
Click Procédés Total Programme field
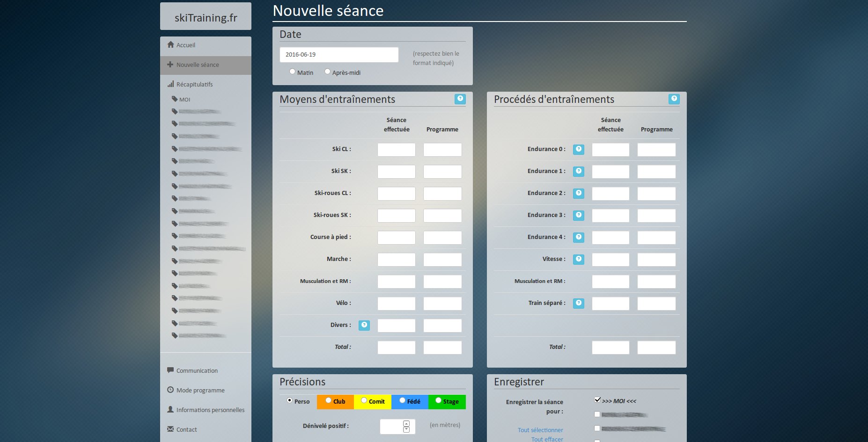(x=656, y=348)
